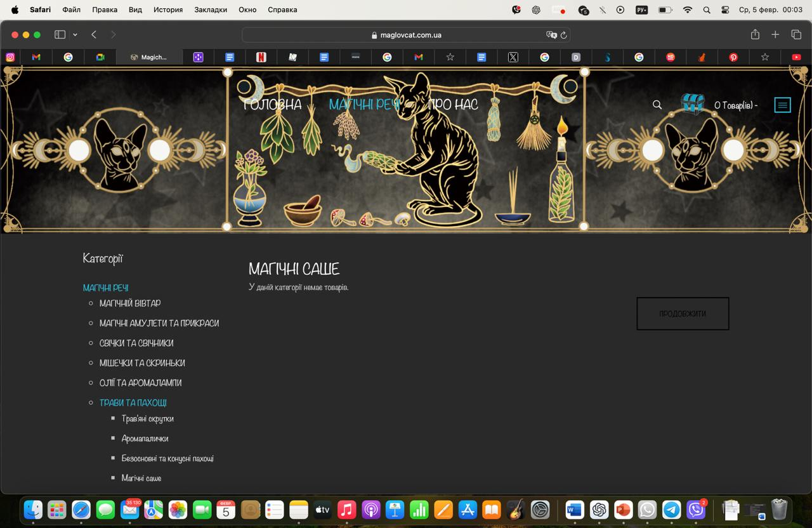Toggle the Safari sidebar
The height and width of the screenshot is (528, 812).
[x=60, y=35]
